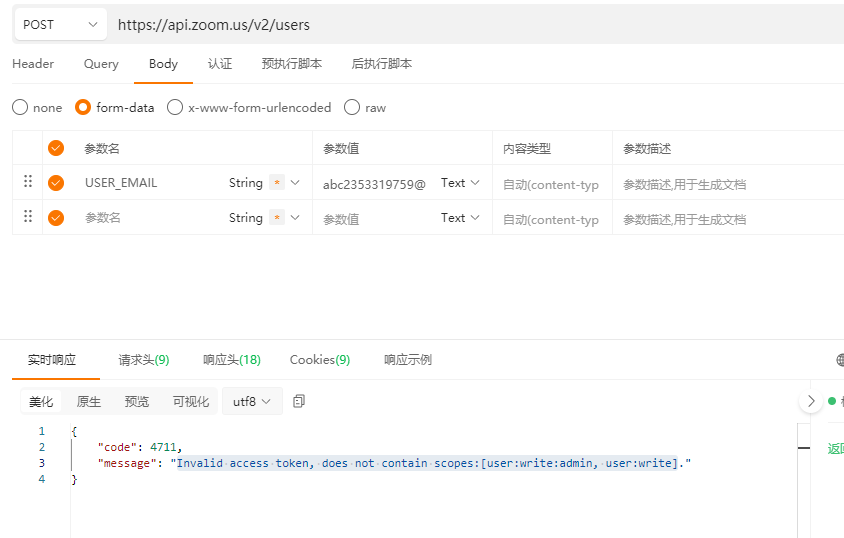Image resolution: width=844 pixels, height=538 pixels.
Task: Select the 实时响应 response tab
Action: pos(52,360)
